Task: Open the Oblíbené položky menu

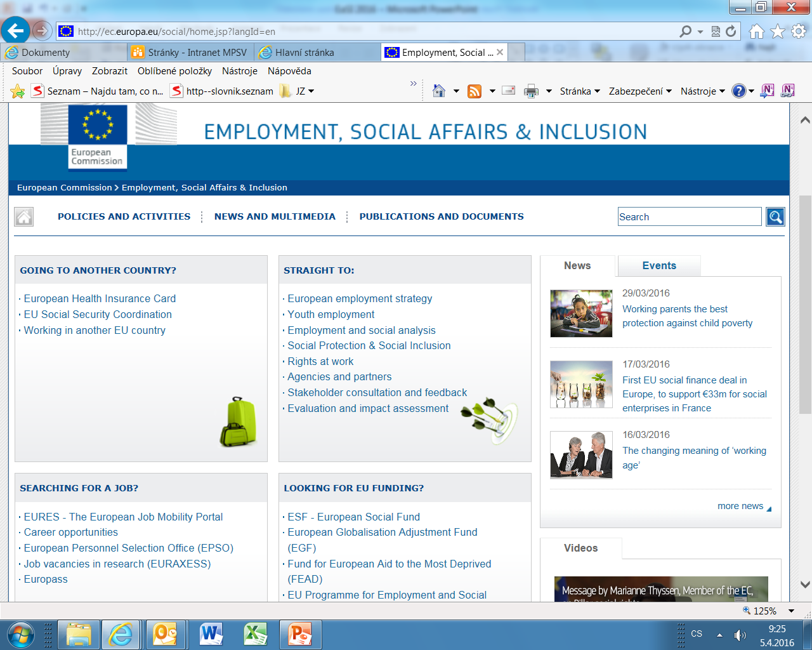Action: tap(174, 71)
